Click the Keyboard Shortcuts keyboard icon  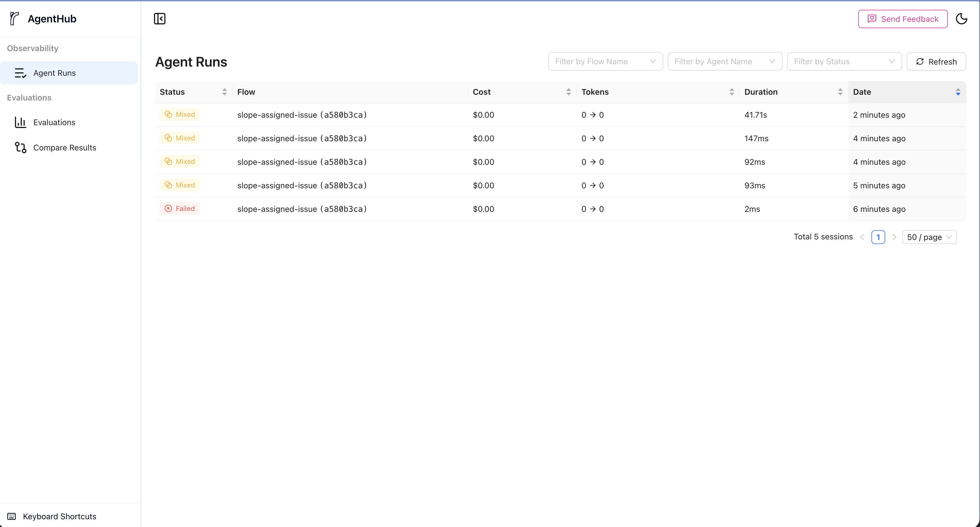[x=12, y=516]
